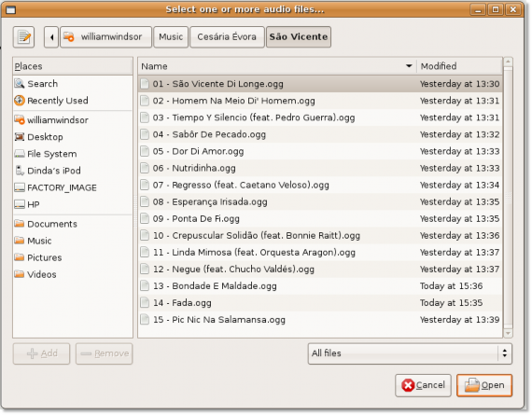Click file icon of 01 - São Vicente Di Longe.ogg

[145, 84]
